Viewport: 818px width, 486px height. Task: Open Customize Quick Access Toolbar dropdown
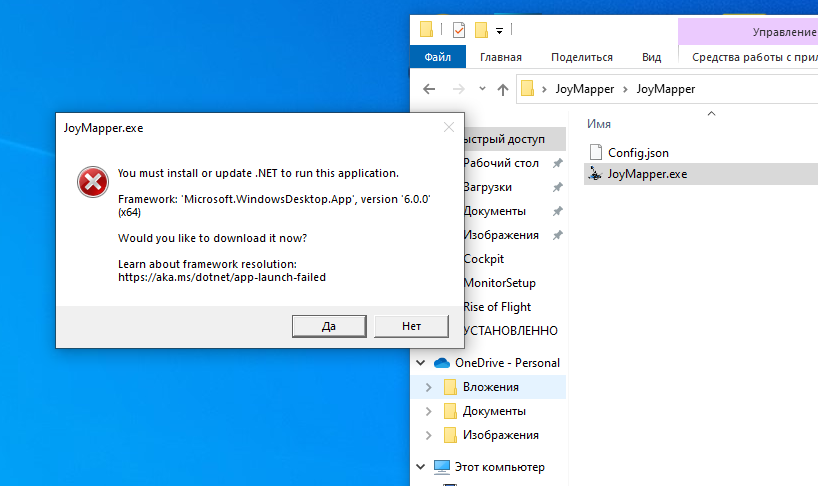pyautogui.click(x=499, y=31)
